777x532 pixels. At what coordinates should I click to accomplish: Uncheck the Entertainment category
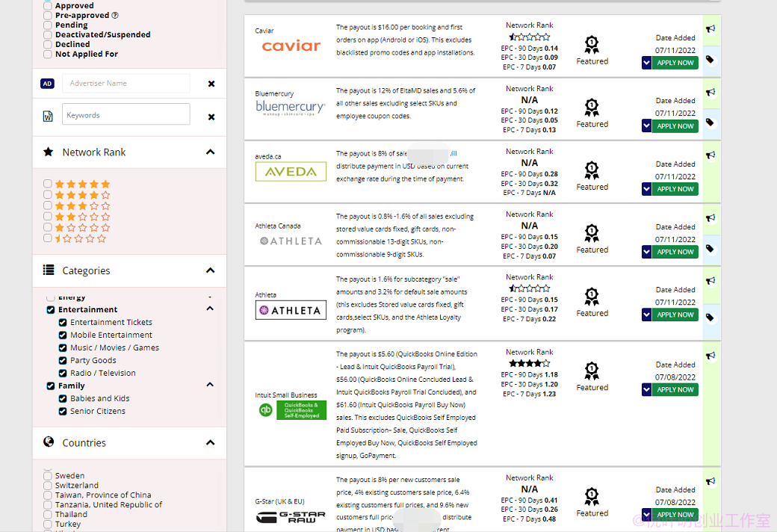51,310
